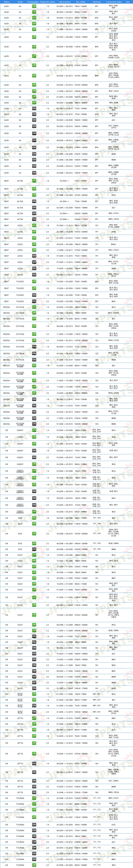Click the PB icon for Touran 2.0 BSX
Image resolution: width=133 pixels, height=868 pixels.
(34, 865)
